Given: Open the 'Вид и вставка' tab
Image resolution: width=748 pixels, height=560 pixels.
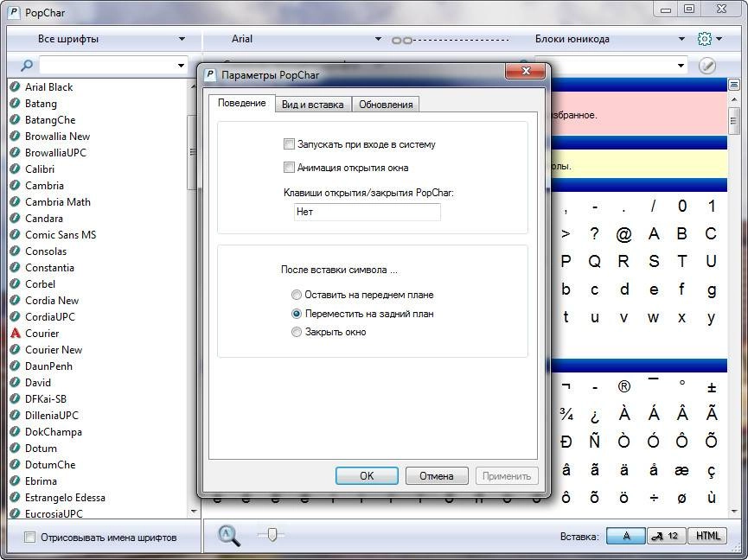Looking at the screenshot, I should pyautogui.click(x=313, y=105).
